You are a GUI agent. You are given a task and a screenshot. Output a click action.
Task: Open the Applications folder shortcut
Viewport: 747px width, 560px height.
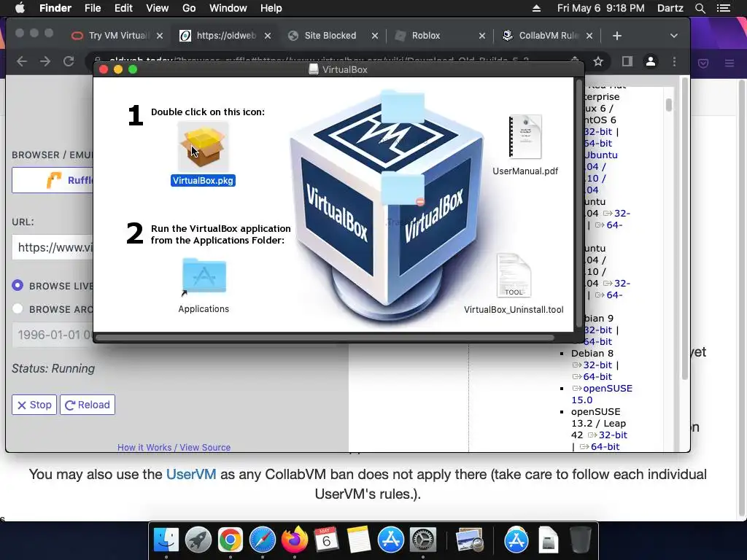tap(204, 276)
